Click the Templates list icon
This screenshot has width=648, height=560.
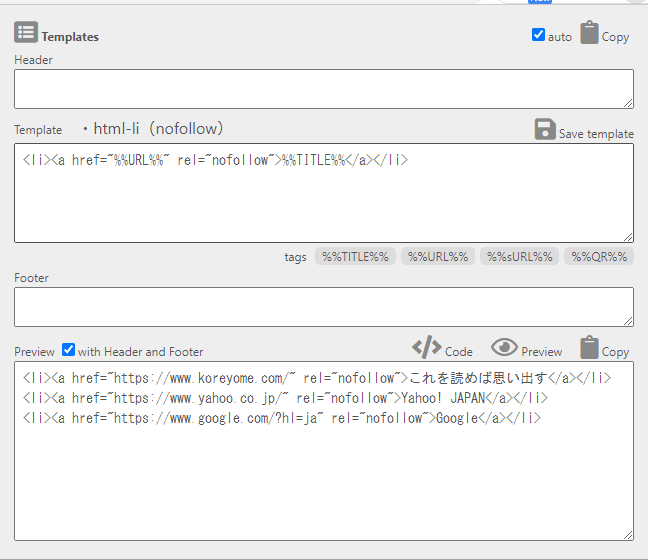point(26,32)
